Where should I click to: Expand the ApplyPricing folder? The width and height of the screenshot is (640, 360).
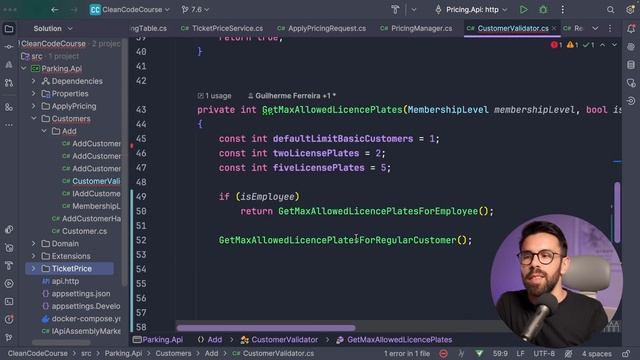[x=33, y=106]
